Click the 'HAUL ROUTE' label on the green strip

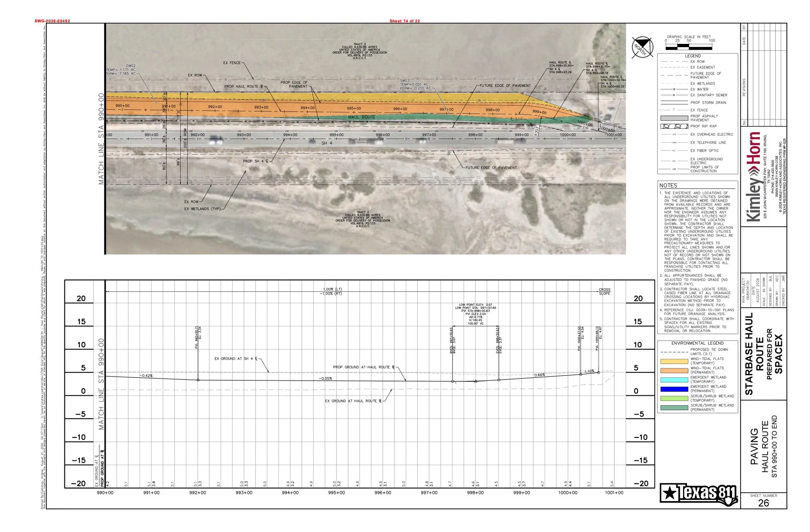coord(361,117)
